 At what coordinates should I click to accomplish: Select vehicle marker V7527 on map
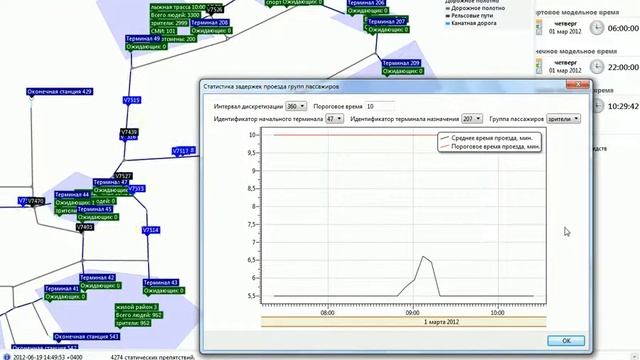click(x=123, y=176)
